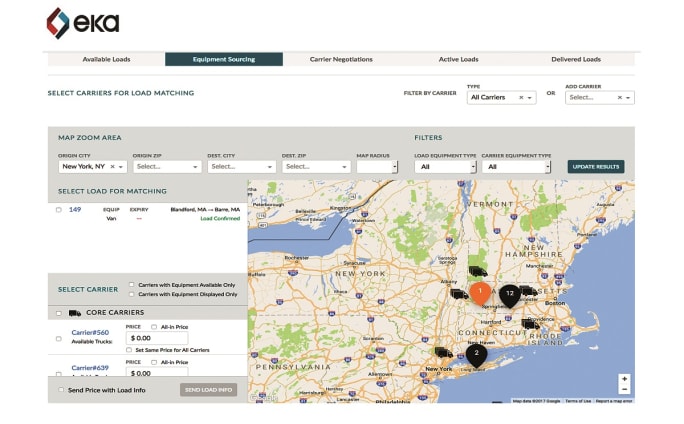Click the black map marker numbered 2
Screen dimensions: 684x424
477,353
